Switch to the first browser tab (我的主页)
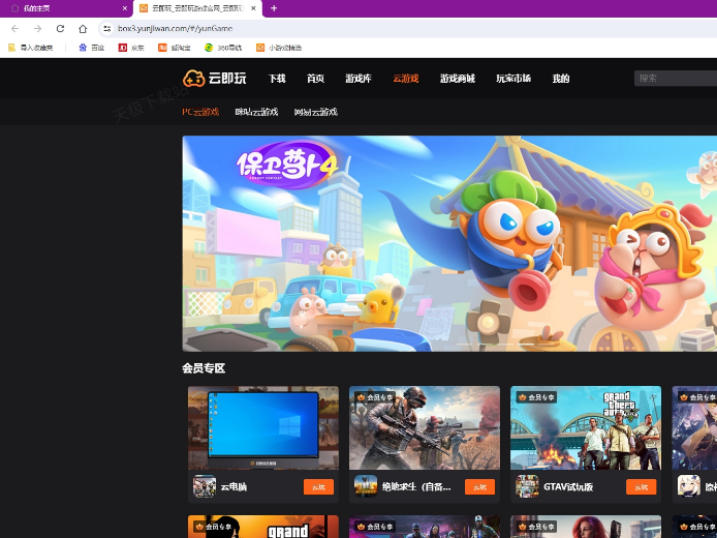The width and height of the screenshot is (717, 538). pos(66,8)
